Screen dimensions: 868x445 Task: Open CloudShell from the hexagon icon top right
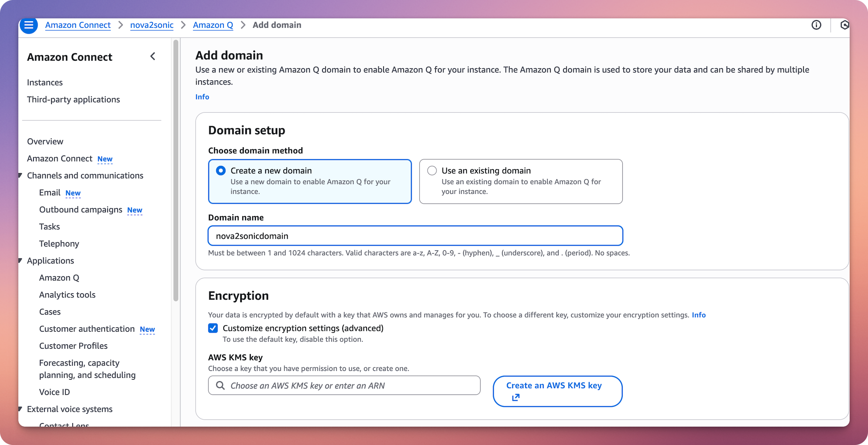(845, 25)
